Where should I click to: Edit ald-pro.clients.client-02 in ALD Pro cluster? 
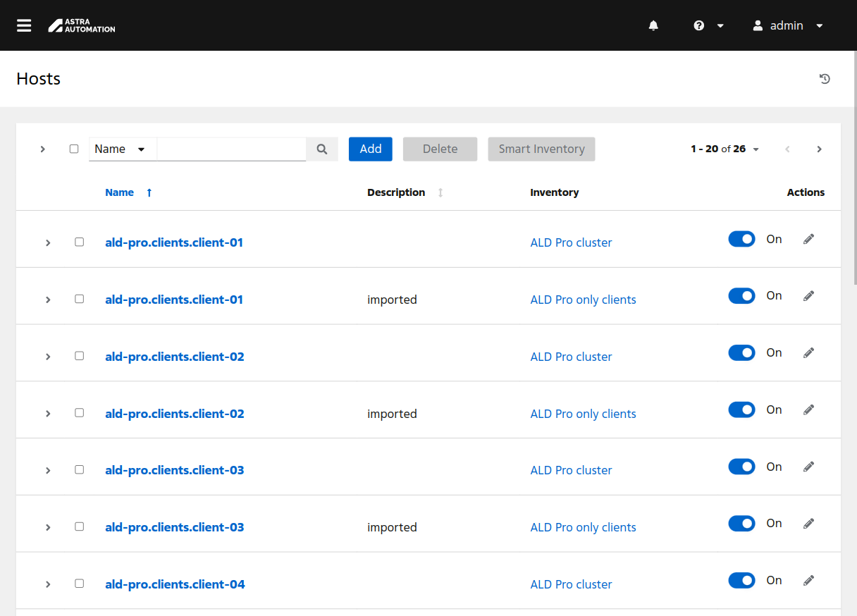pyautogui.click(x=808, y=352)
